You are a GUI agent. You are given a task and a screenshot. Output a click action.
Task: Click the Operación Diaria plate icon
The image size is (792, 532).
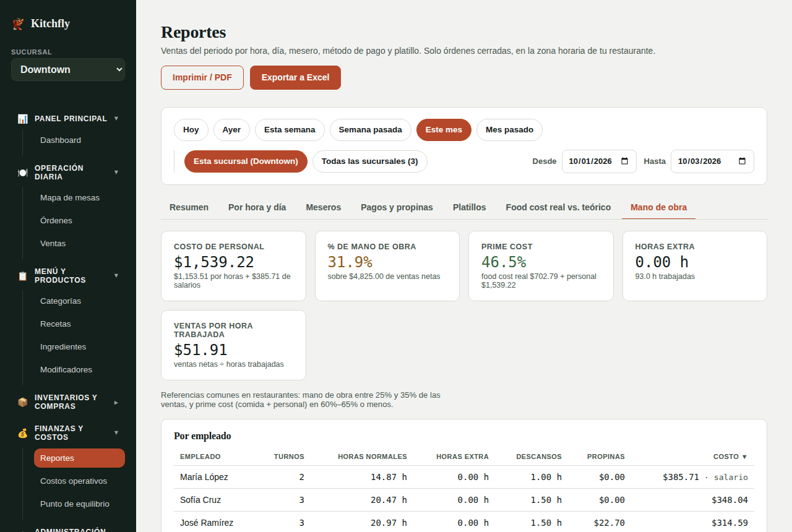(23, 173)
